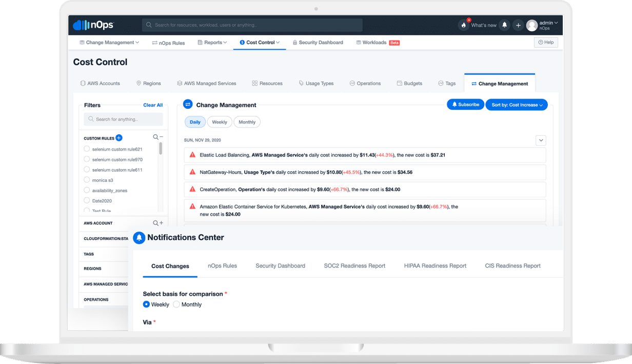632x364 pixels.
Task: Select the selenium custom rule611 radio
Action: [x=87, y=170]
